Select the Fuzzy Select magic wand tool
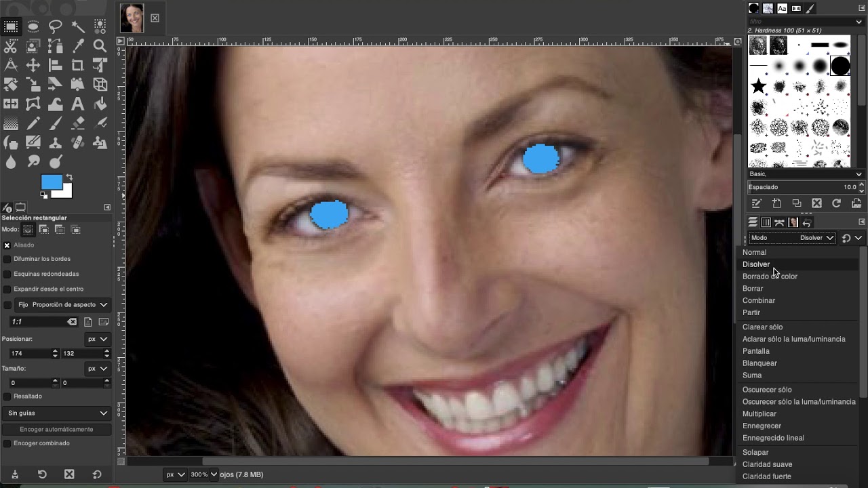868x488 pixels. (78, 26)
